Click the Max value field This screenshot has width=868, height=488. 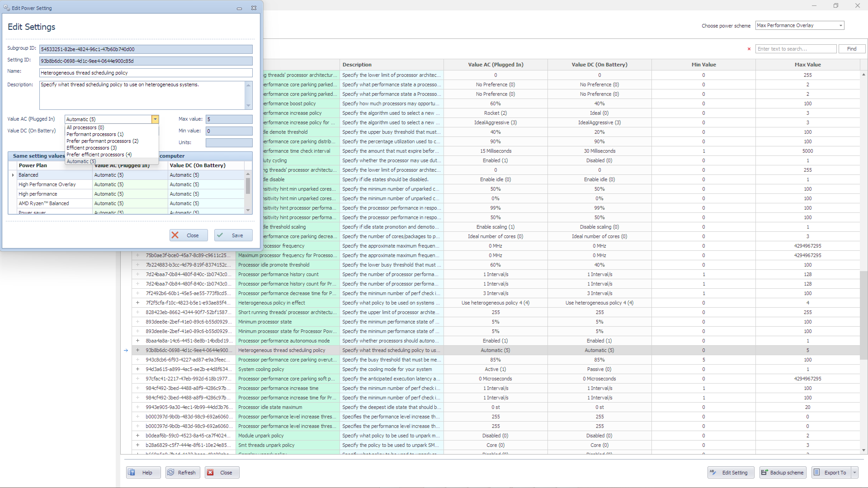[229, 119]
